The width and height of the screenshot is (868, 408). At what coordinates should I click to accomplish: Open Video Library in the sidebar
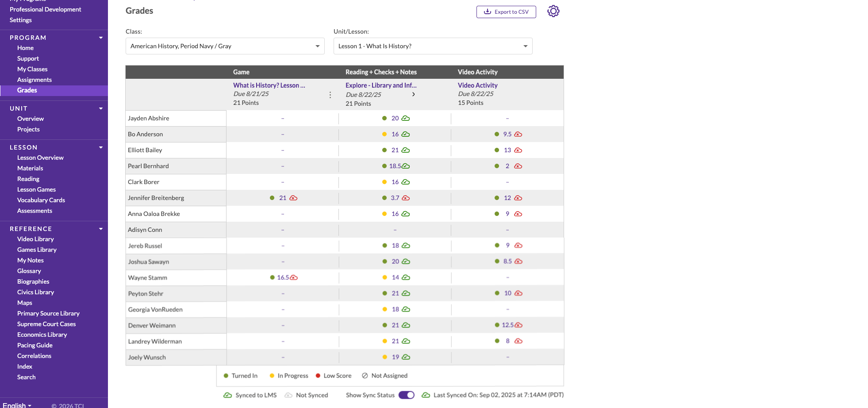(x=35, y=239)
